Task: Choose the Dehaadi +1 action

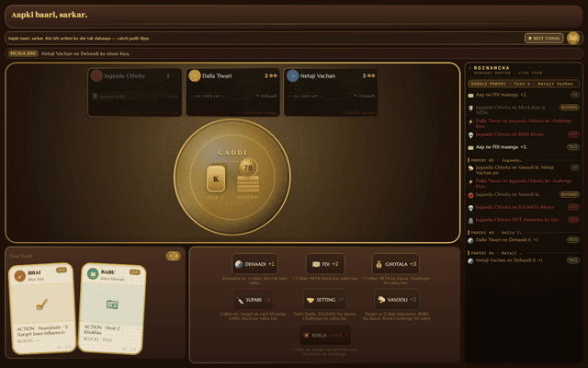Action: [x=255, y=264]
